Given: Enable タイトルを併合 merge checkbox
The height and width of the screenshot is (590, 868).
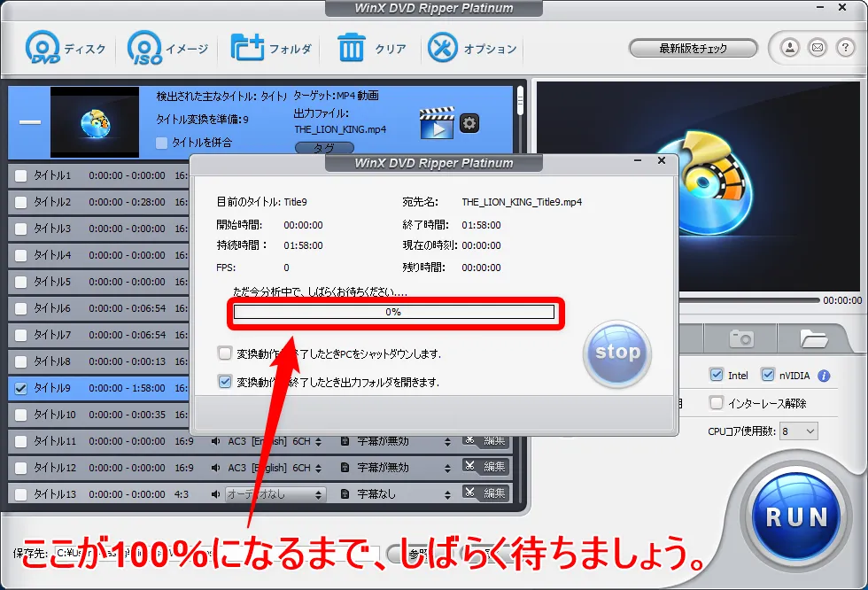Looking at the screenshot, I should pyautogui.click(x=161, y=143).
